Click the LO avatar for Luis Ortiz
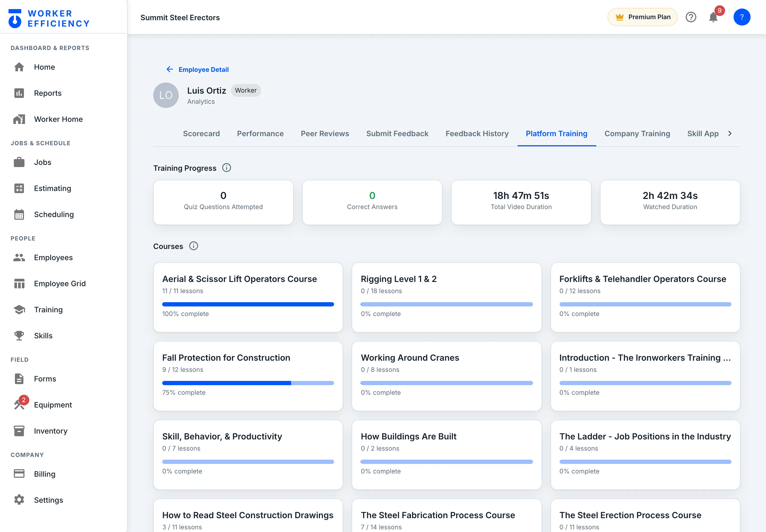 pos(166,95)
